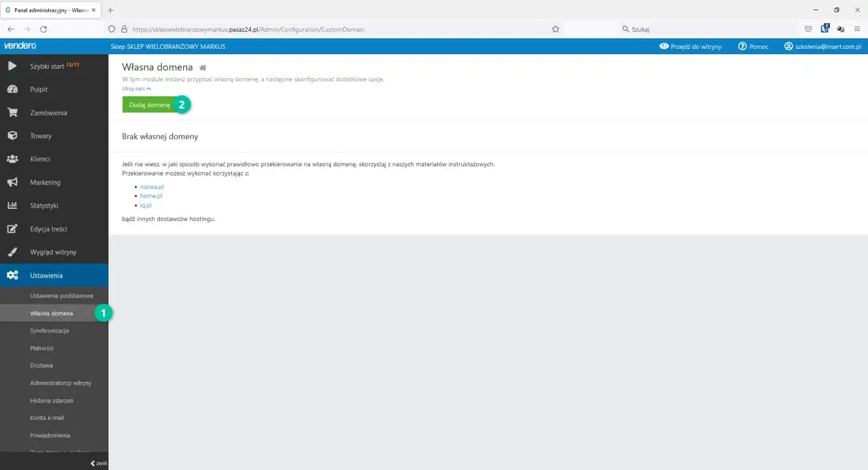868x470 pixels.
Task: Click the Pomoc question mark icon
Action: coord(743,46)
